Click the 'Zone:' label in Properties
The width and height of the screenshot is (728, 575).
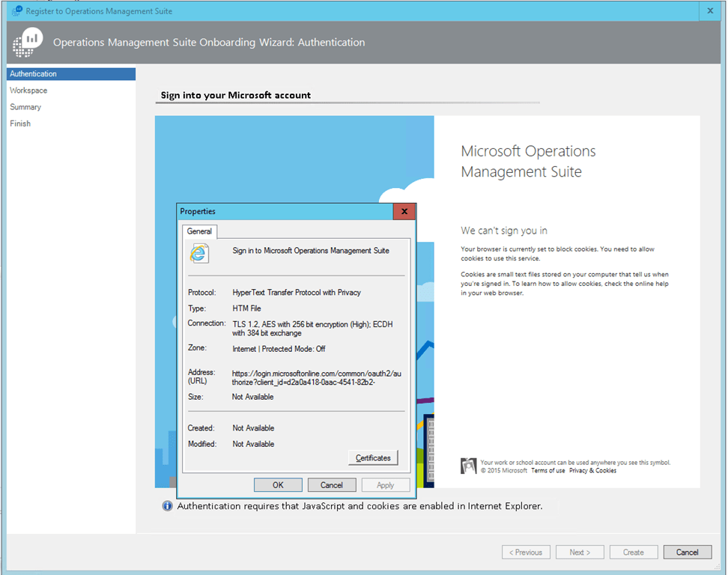coord(197,347)
